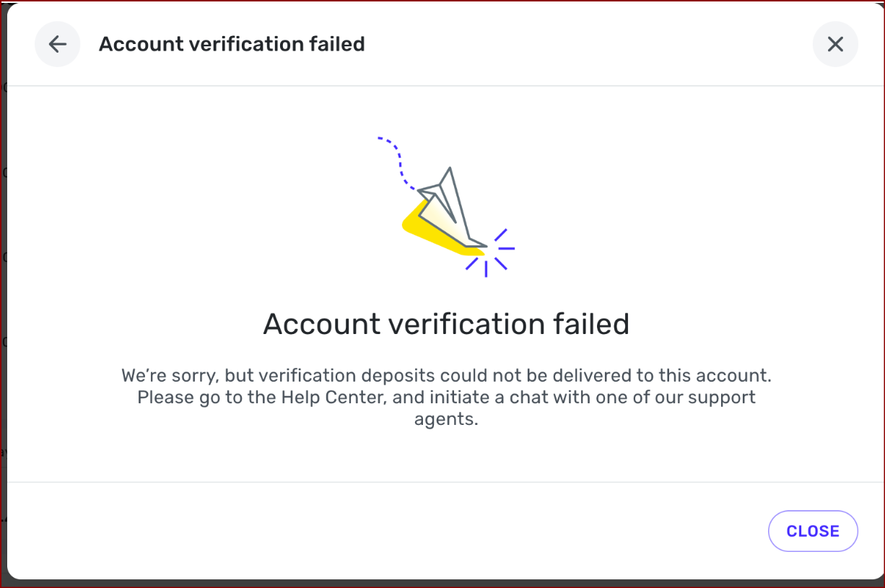Click the yellow shadow beneath the airplane
The height and width of the screenshot is (588, 885).
pyautogui.click(x=437, y=231)
